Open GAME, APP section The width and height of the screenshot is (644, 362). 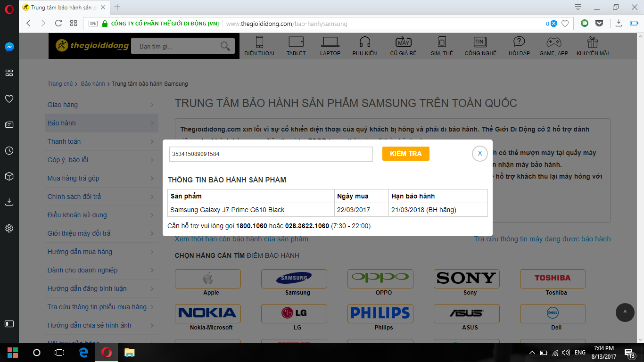[553, 46]
